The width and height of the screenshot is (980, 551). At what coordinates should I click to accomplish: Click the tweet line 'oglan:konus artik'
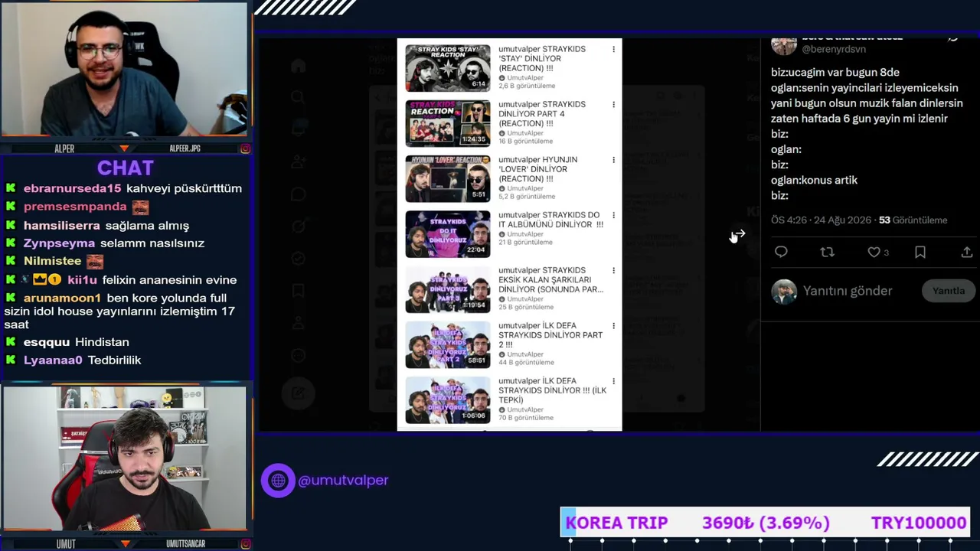[814, 181]
